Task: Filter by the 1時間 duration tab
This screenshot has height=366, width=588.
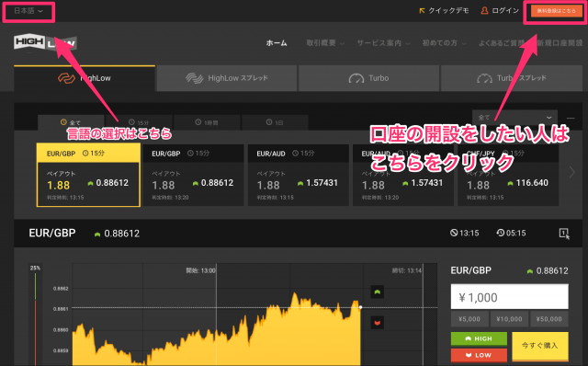Action: [207, 122]
